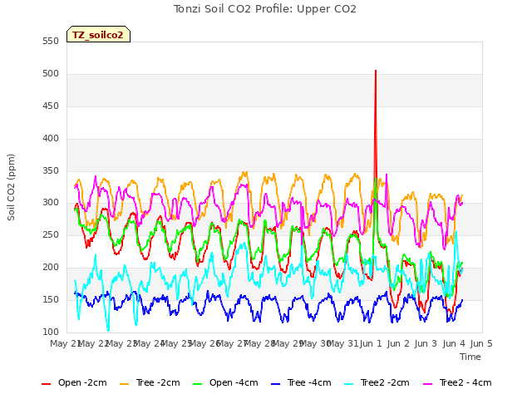Click the Time axis label

click(x=470, y=357)
